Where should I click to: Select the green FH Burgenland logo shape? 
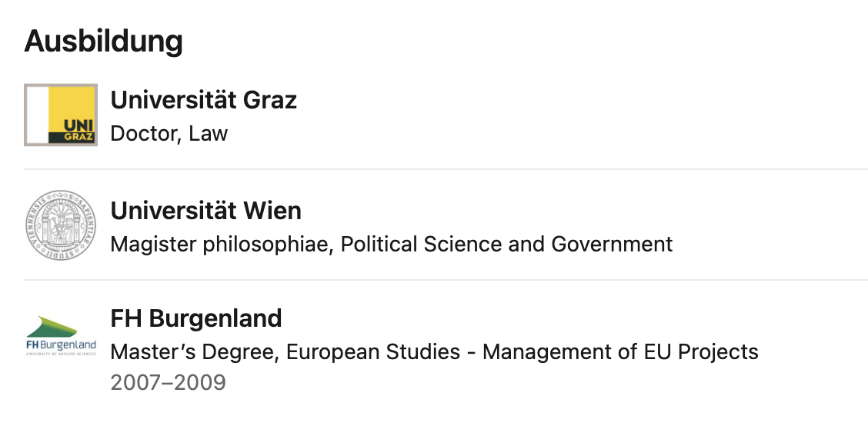click(52, 326)
